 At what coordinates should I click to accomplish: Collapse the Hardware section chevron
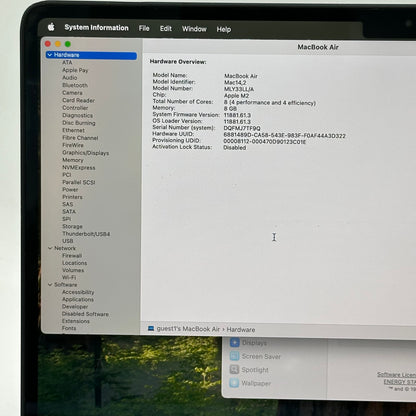coord(50,55)
